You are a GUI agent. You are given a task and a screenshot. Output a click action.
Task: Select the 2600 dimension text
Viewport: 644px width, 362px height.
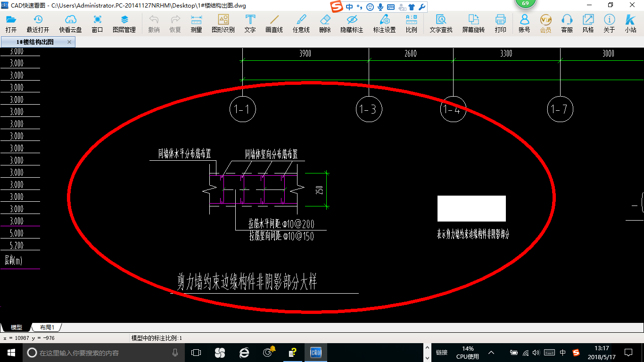[x=411, y=54]
